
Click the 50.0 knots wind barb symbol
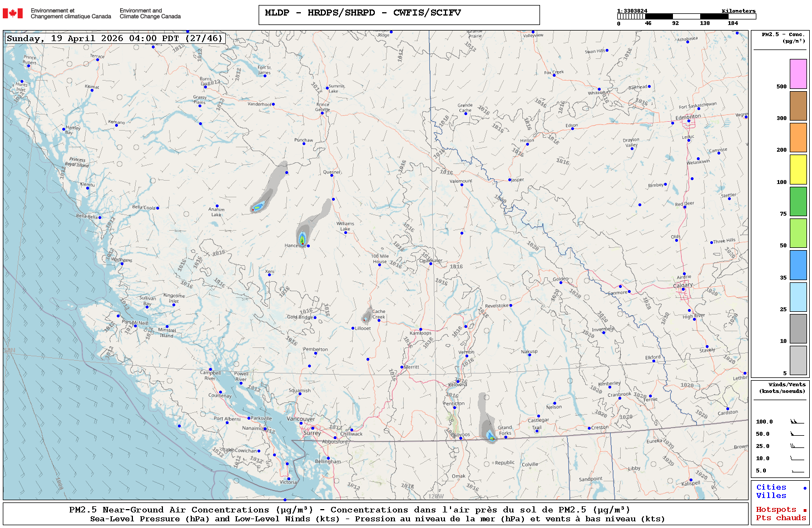(797, 434)
